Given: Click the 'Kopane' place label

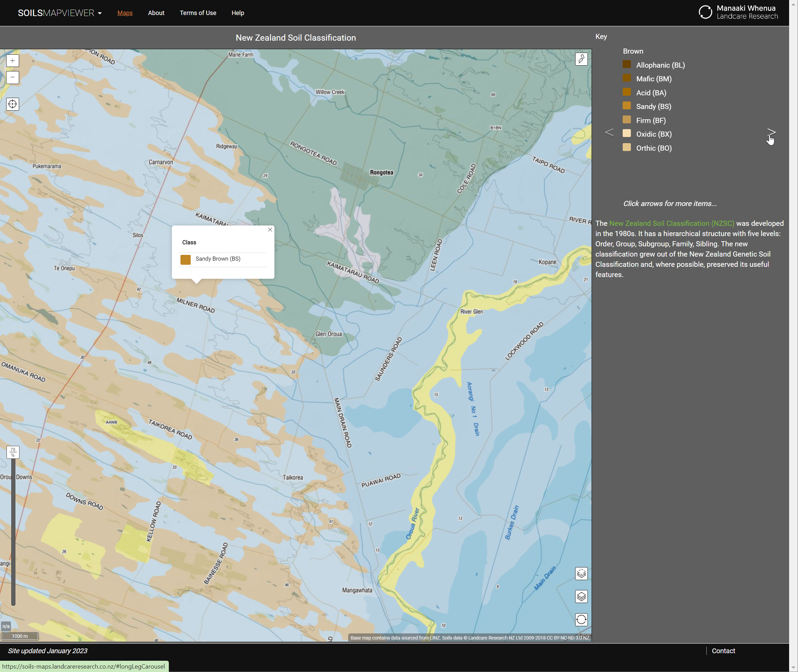Looking at the screenshot, I should 547,262.
